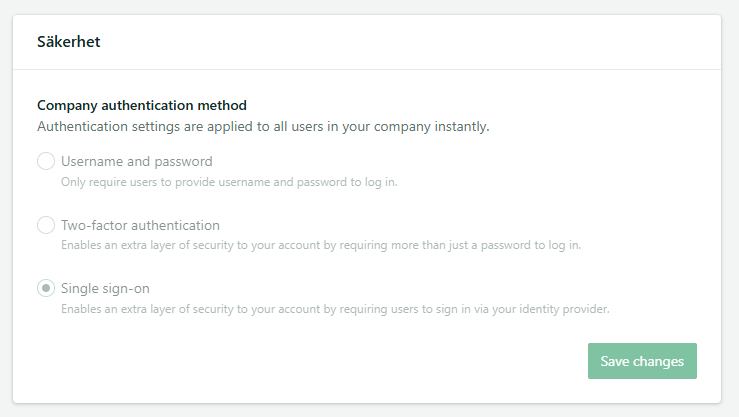Click the 'more than just a password' description
739x417 pixels.
(x=321, y=245)
